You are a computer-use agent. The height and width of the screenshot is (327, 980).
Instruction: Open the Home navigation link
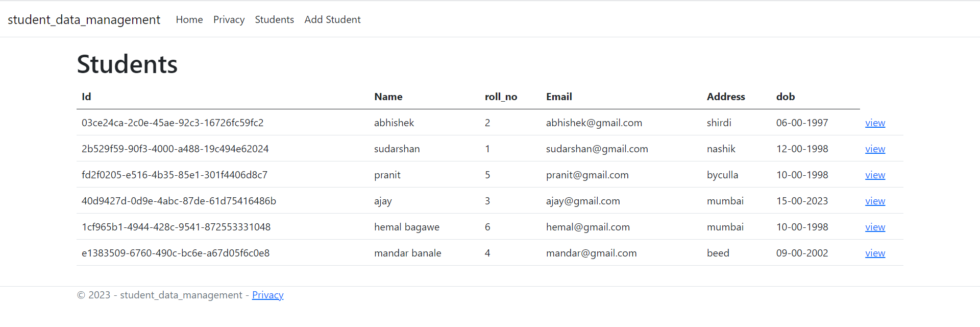189,19
